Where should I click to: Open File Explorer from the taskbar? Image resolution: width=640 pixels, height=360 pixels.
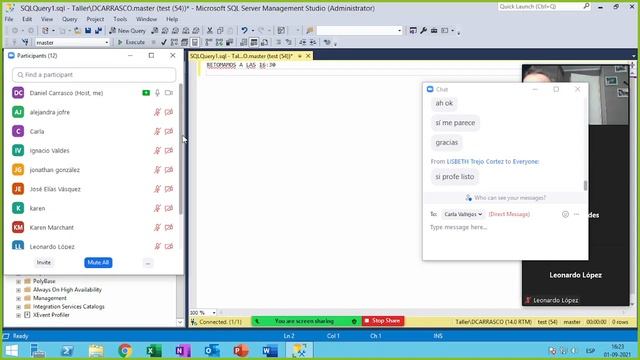tap(96, 351)
